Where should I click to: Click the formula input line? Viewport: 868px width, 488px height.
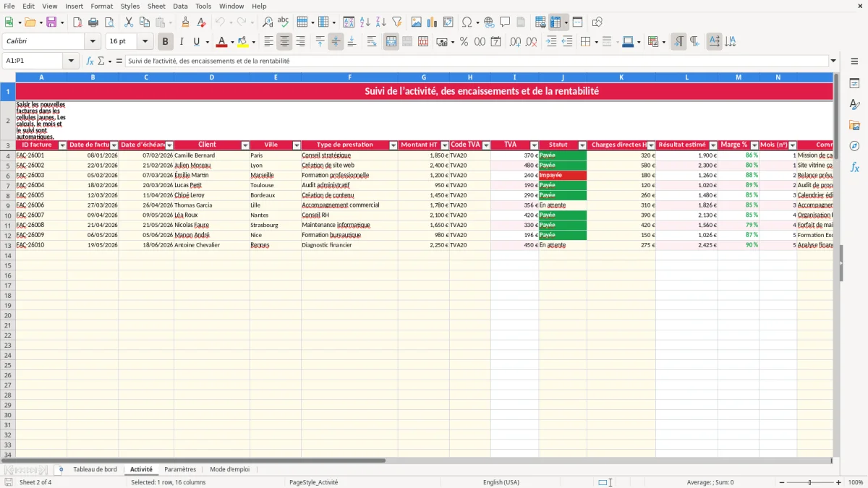click(x=477, y=61)
